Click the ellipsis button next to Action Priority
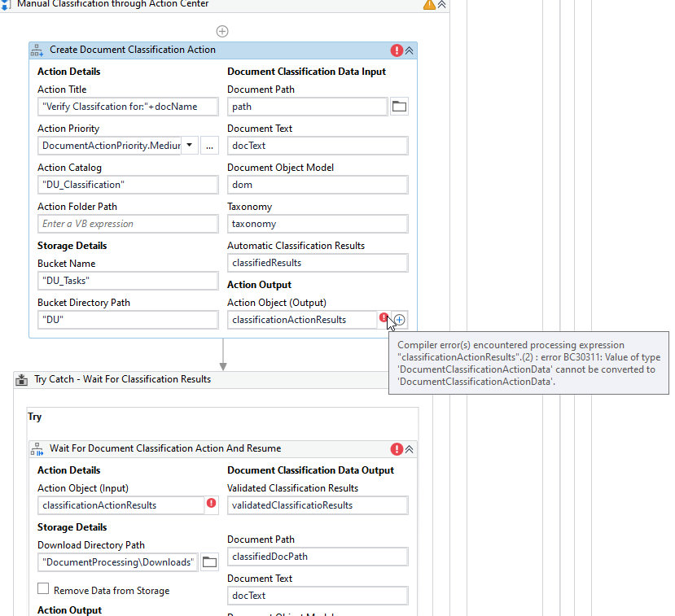The height and width of the screenshot is (616, 675). click(209, 146)
